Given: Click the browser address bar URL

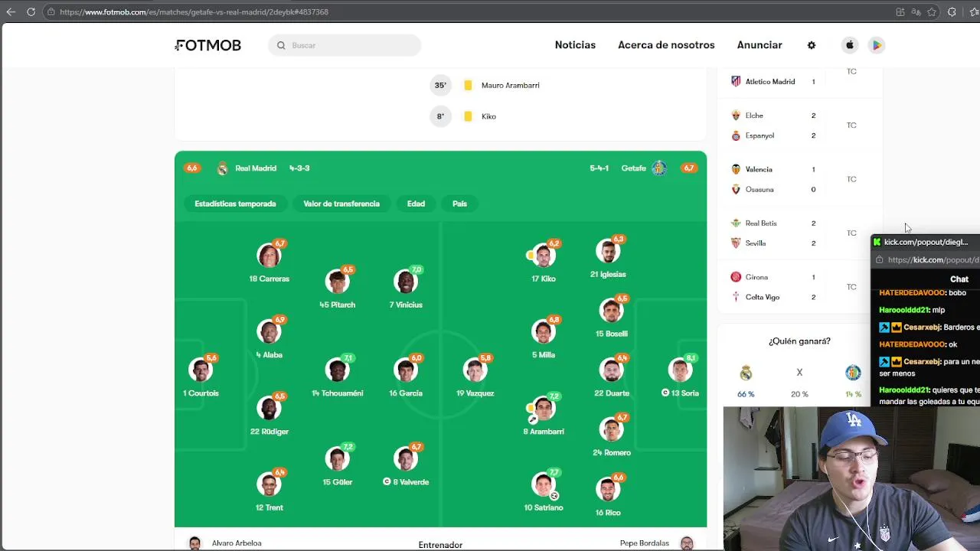Looking at the screenshot, I should (x=194, y=12).
